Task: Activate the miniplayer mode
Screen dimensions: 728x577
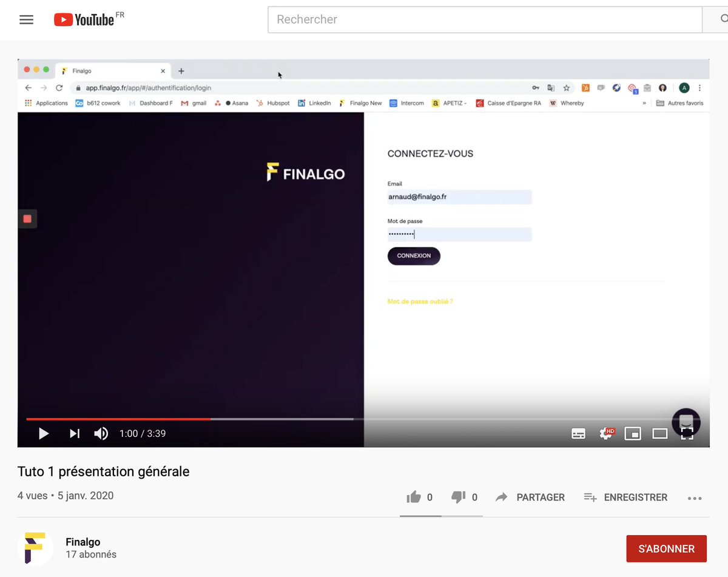Action: pyautogui.click(x=633, y=433)
